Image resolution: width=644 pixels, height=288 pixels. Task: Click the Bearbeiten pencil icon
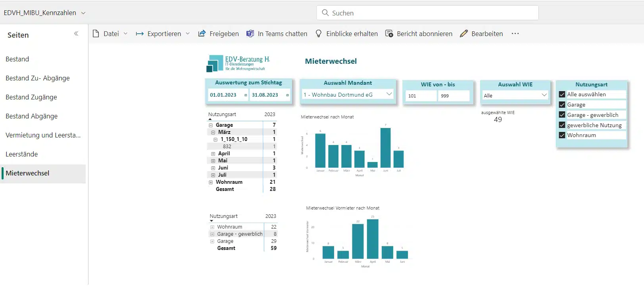point(463,34)
